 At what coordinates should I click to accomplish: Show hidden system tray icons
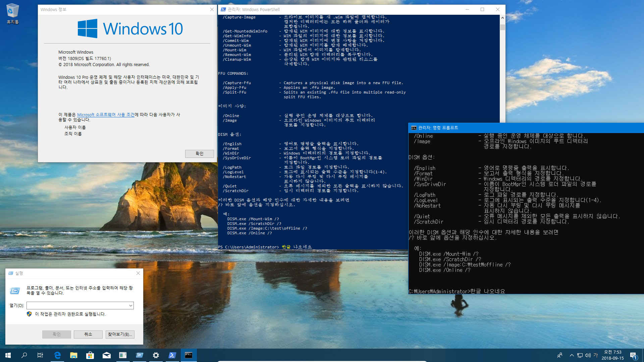[x=572, y=355]
